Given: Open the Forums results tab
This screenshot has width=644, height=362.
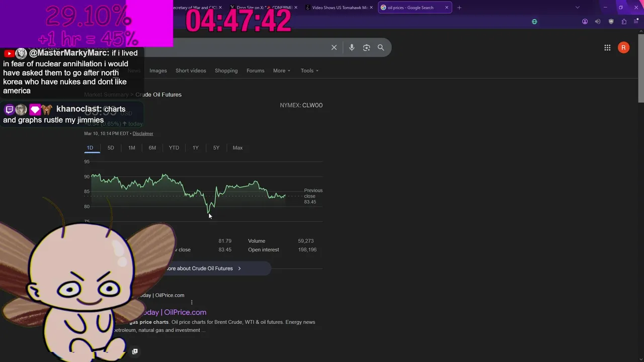Looking at the screenshot, I should coord(255,70).
